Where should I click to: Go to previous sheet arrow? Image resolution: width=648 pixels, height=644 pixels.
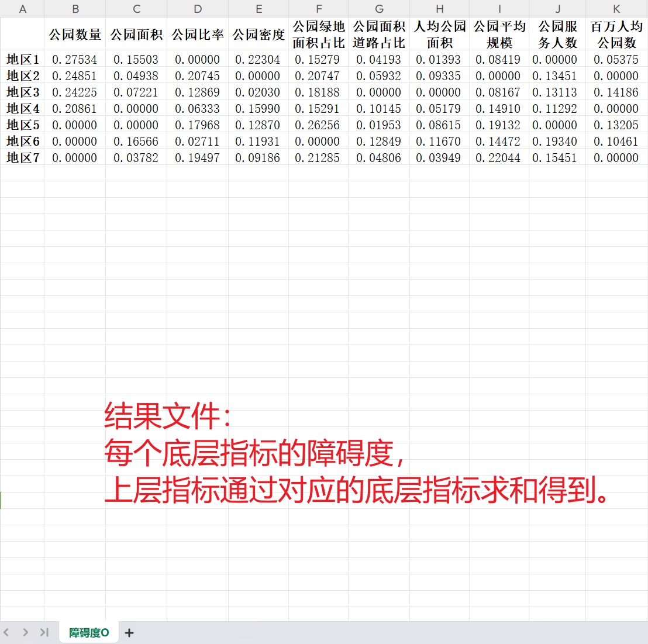(6, 632)
